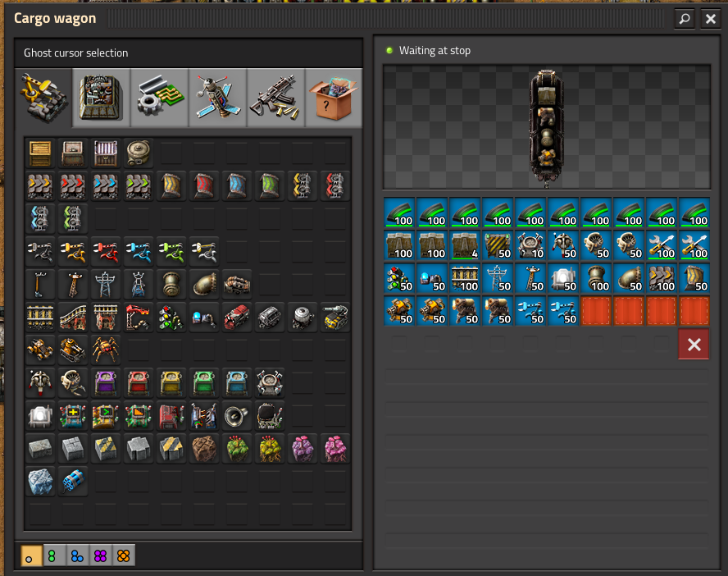
Task: Click the search magnifier button in the title bar
Action: click(684, 19)
